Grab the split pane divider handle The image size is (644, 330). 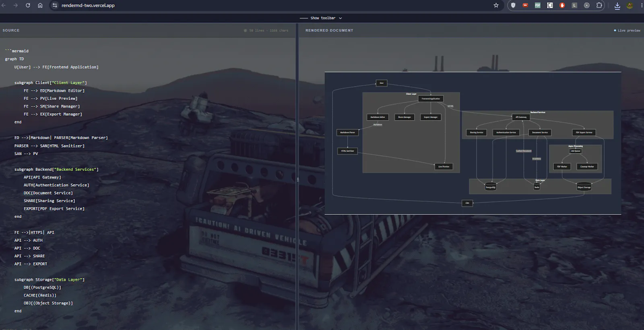[298, 180]
